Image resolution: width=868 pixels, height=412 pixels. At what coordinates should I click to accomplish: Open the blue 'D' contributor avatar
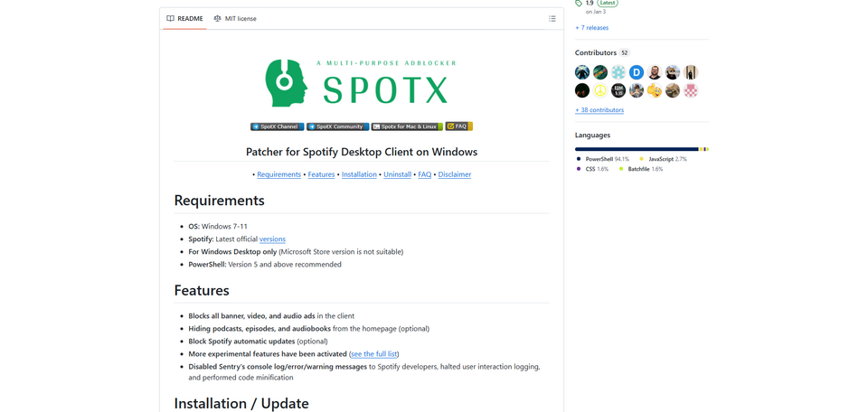(637, 72)
